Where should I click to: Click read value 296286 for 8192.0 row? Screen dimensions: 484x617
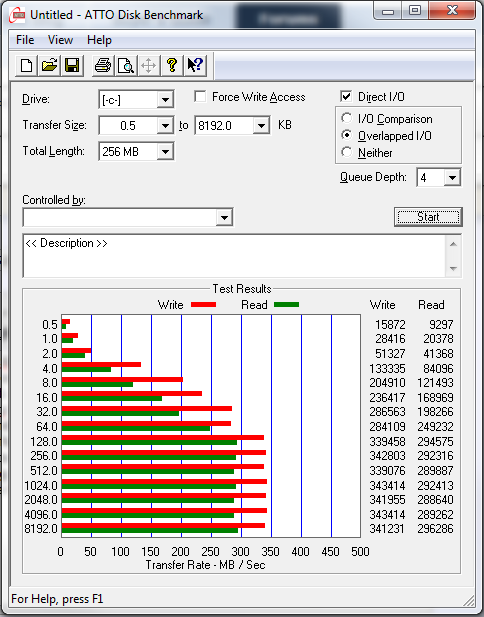435,528
